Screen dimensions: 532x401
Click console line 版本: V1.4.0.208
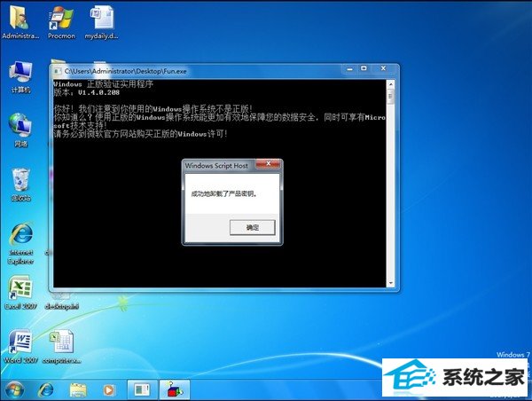pyautogui.click(x=87, y=92)
